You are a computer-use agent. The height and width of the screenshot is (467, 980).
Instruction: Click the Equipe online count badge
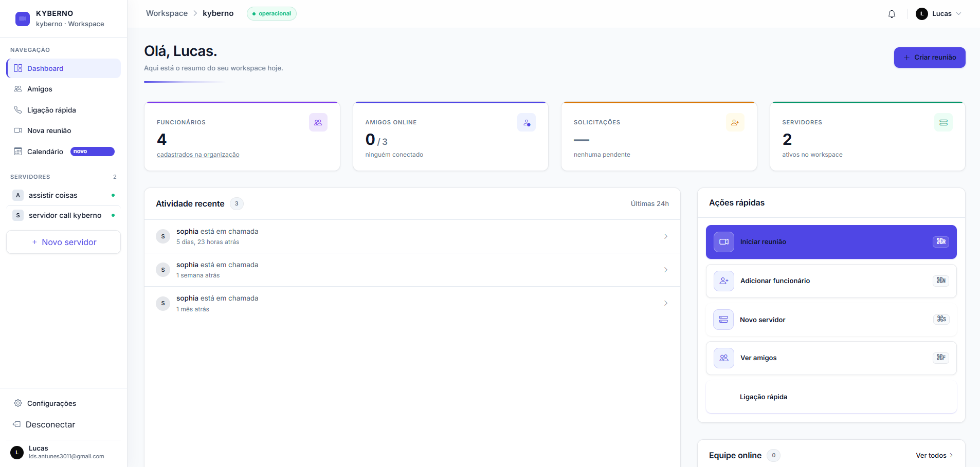774,455
